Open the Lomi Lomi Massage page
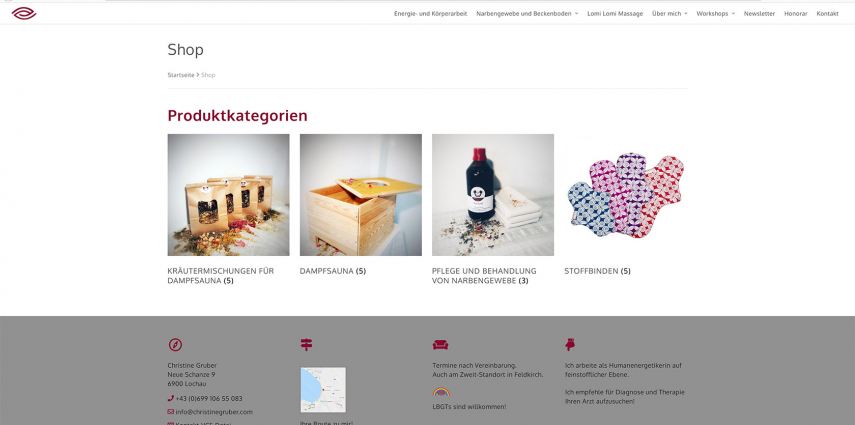The height and width of the screenshot is (425, 855). click(615, 14)
